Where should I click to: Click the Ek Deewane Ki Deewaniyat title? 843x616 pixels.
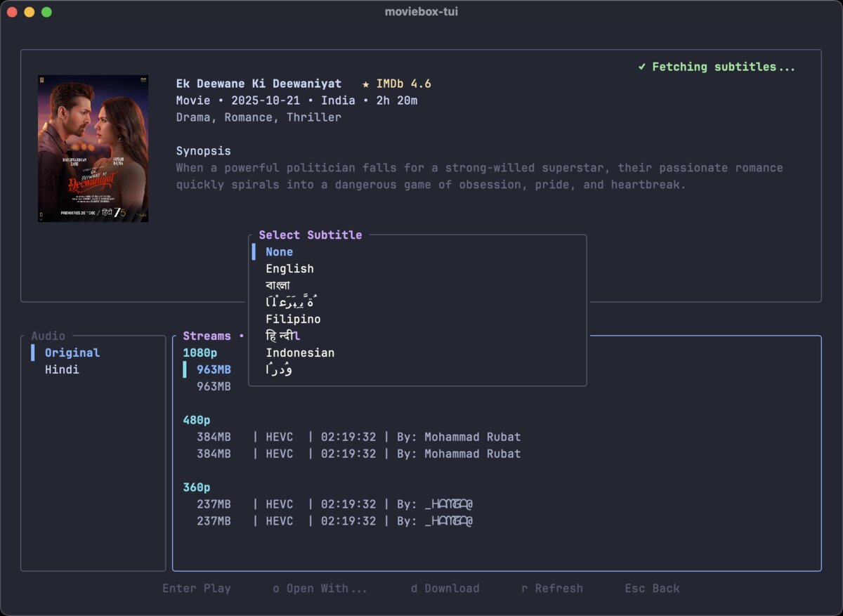tap(259, 84)
